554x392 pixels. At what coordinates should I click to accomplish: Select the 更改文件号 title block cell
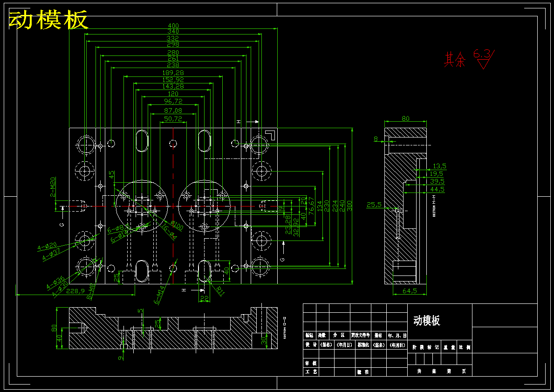click(360, 335)
